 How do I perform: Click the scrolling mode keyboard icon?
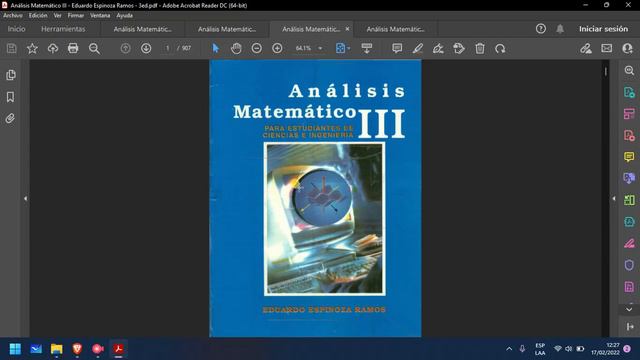[367, 48]
